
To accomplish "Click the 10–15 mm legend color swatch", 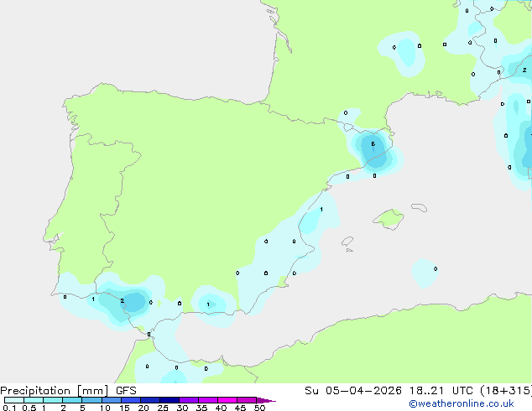I will point(112,400).
